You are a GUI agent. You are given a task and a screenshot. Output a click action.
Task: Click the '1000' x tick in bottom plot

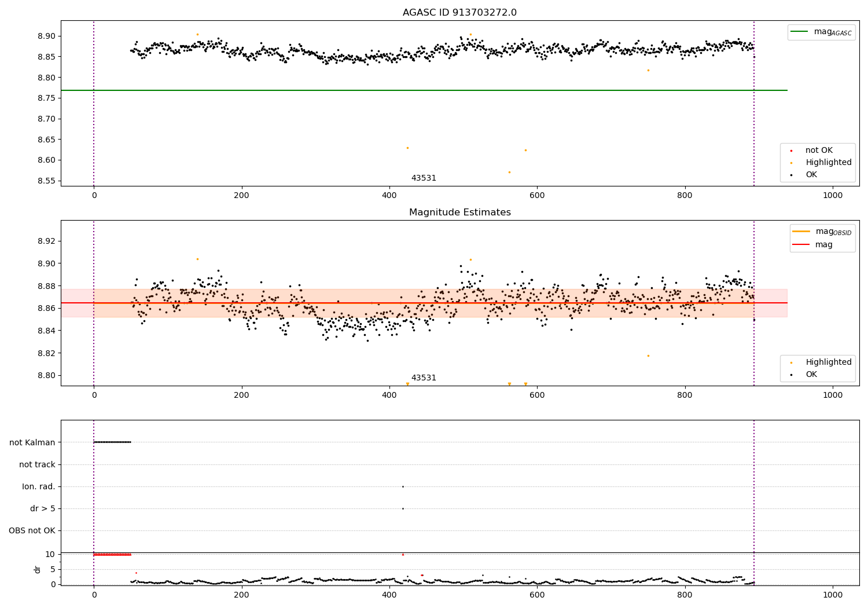coord(833,594)
